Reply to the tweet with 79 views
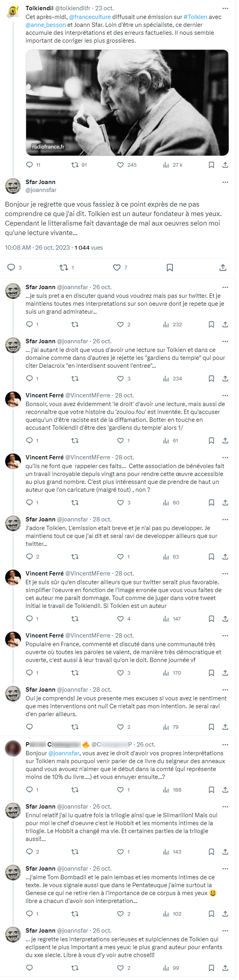 29,727
